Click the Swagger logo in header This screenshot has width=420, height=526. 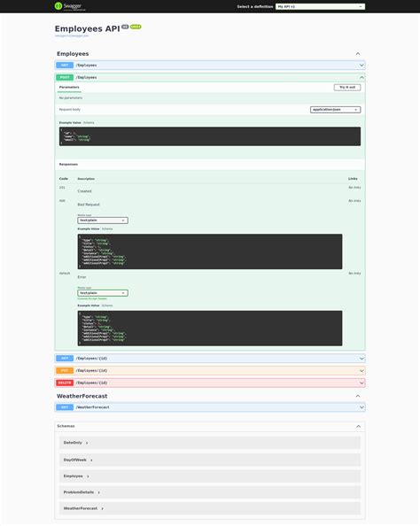click(70, 6)
